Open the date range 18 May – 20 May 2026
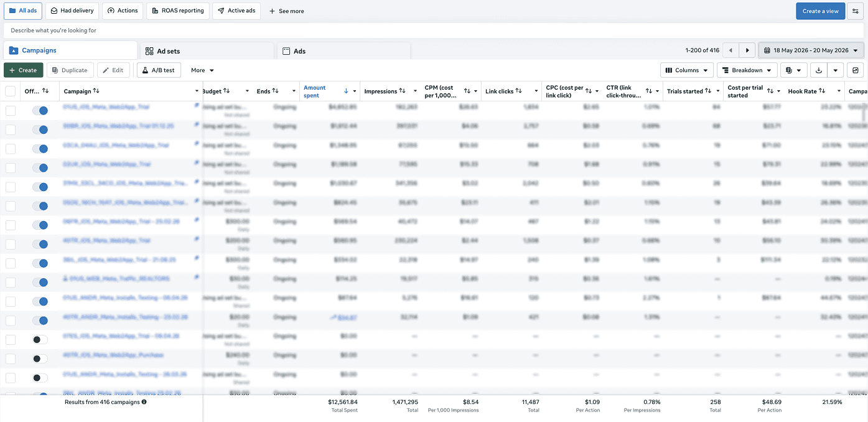 tap(811, 50)
